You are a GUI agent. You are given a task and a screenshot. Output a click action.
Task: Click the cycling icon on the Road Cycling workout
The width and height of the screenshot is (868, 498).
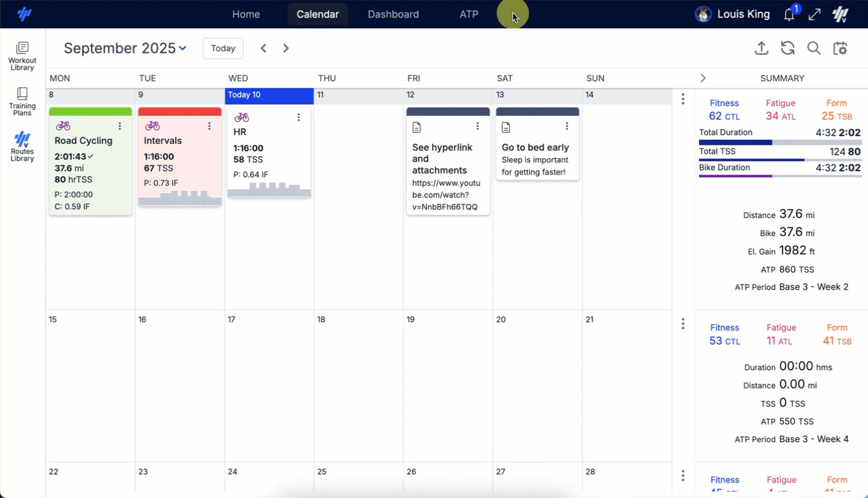pyautogui.click(x=62, y=126)
